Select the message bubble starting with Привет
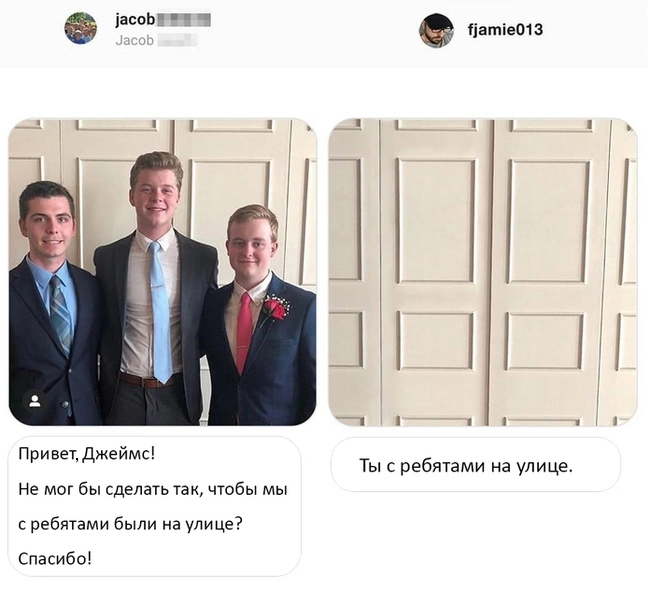This screenshot has width=650, height=606. tap(155, 506)
